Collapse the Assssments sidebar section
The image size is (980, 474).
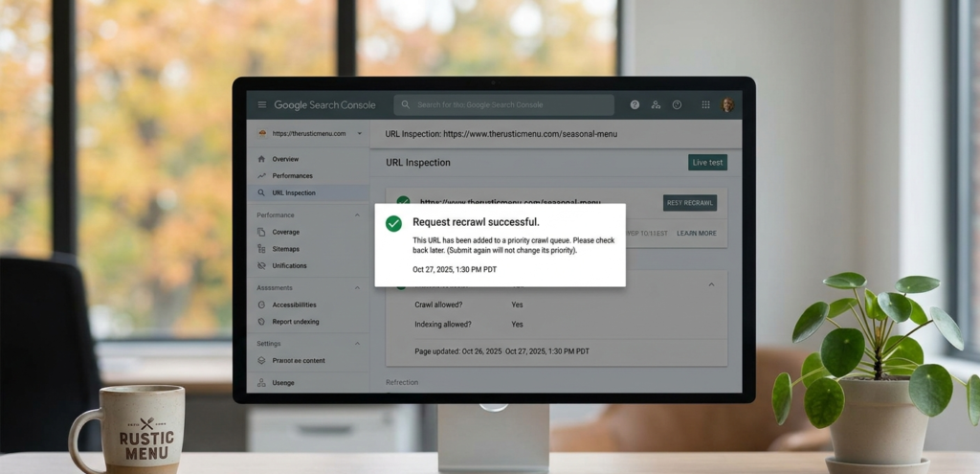(358, 287)
